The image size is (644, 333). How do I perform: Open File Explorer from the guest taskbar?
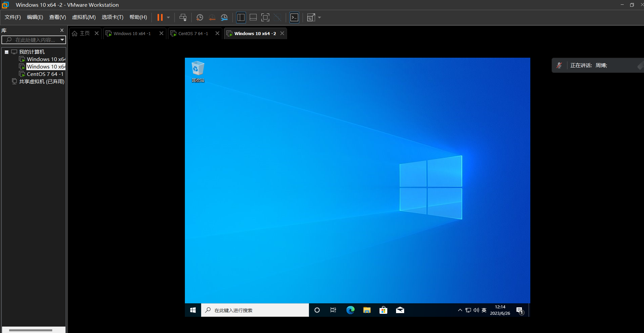(367, 310)
